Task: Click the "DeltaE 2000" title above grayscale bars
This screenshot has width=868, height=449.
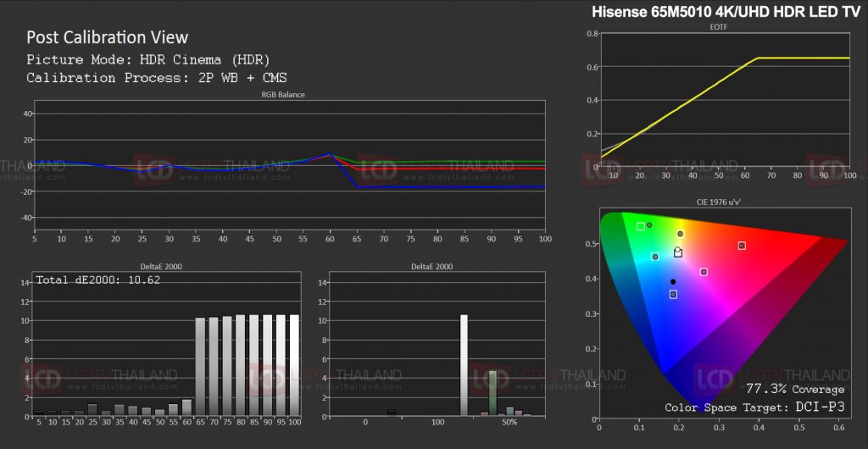Action: tap(162, 267)
